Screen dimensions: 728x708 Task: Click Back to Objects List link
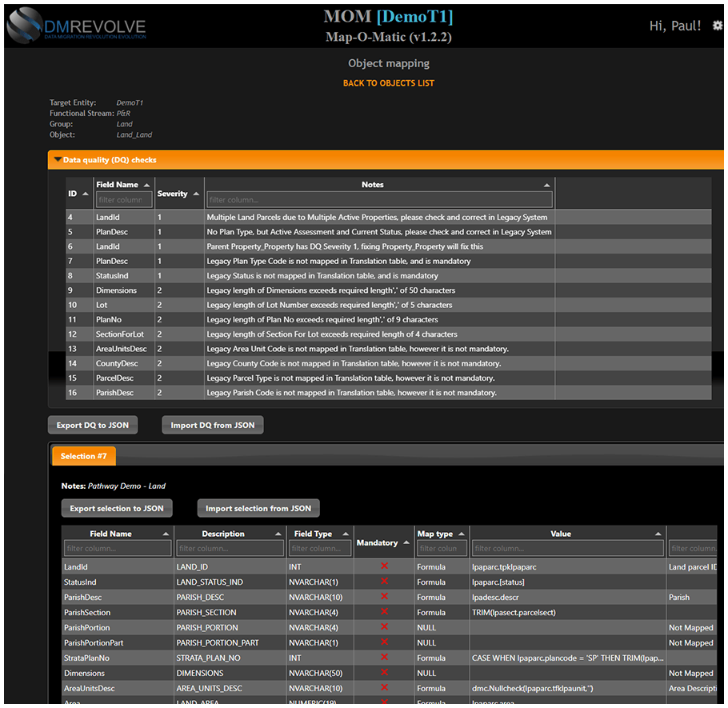pyautogui.click(x=389, y=83)
